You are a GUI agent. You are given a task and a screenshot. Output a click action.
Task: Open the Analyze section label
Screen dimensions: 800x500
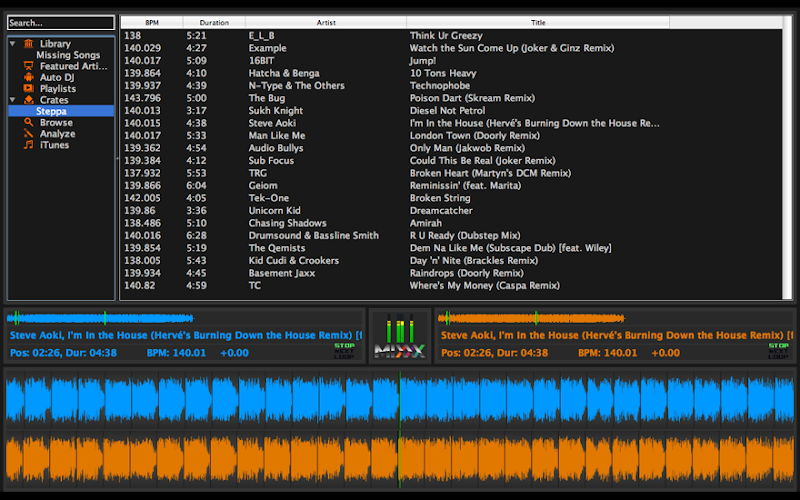coord(57,134)
